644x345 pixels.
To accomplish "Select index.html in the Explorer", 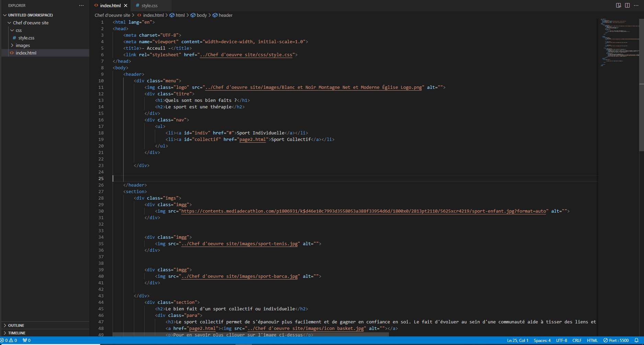I will click(26, 53).
